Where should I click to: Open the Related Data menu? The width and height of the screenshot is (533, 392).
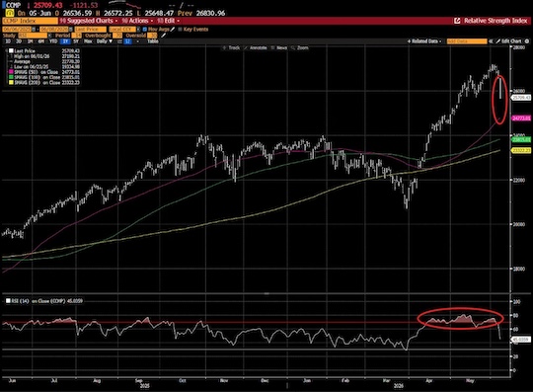coord(424,41)
